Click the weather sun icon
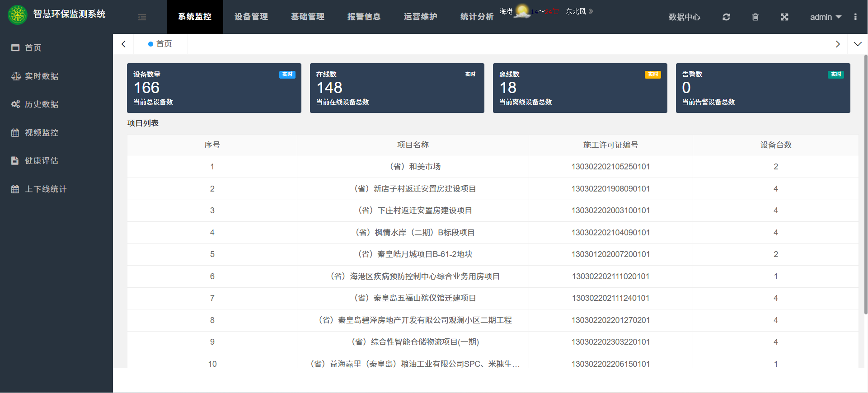 pyautogui.click(x=522, y=11)
